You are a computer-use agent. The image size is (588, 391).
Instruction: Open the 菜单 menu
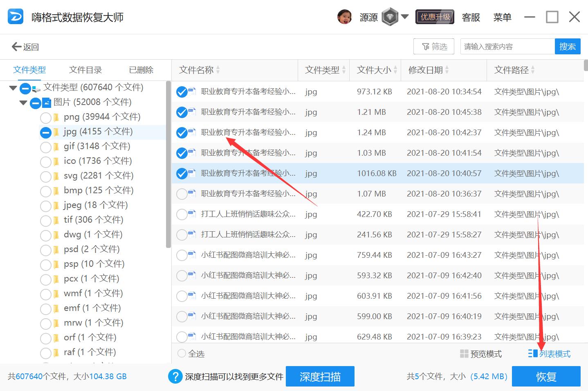[502, 17]
